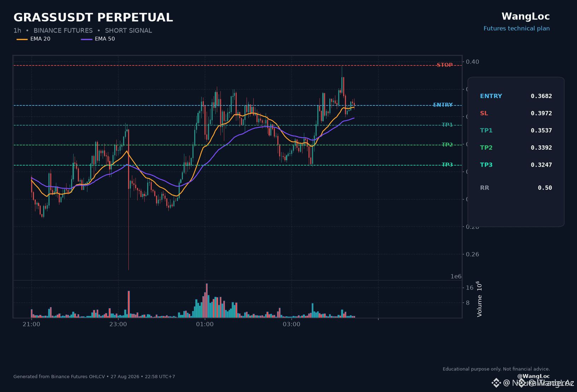
Task: Click the small @WangLoc handle in the footer
Action: pyautogui.click(x=533, y=376)
